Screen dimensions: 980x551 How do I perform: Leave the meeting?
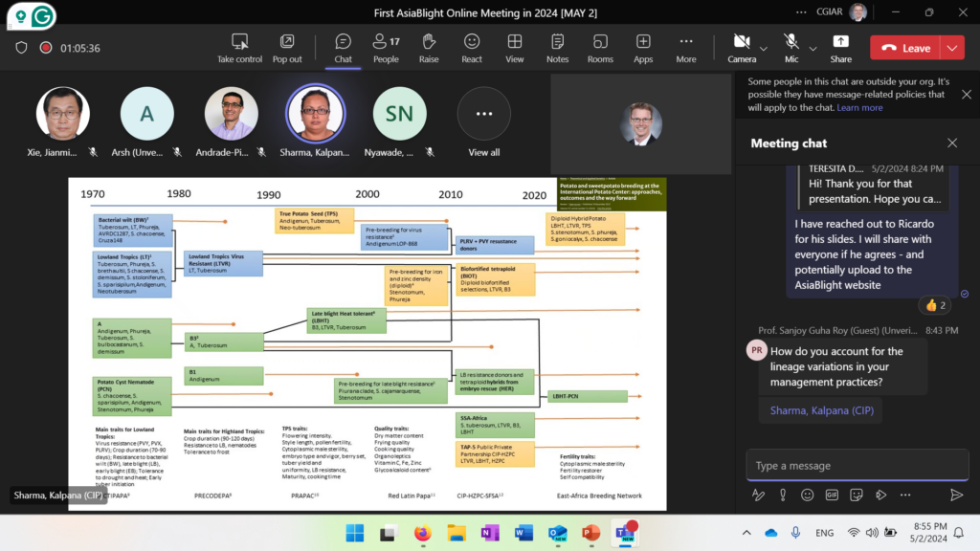coord(905,48)
